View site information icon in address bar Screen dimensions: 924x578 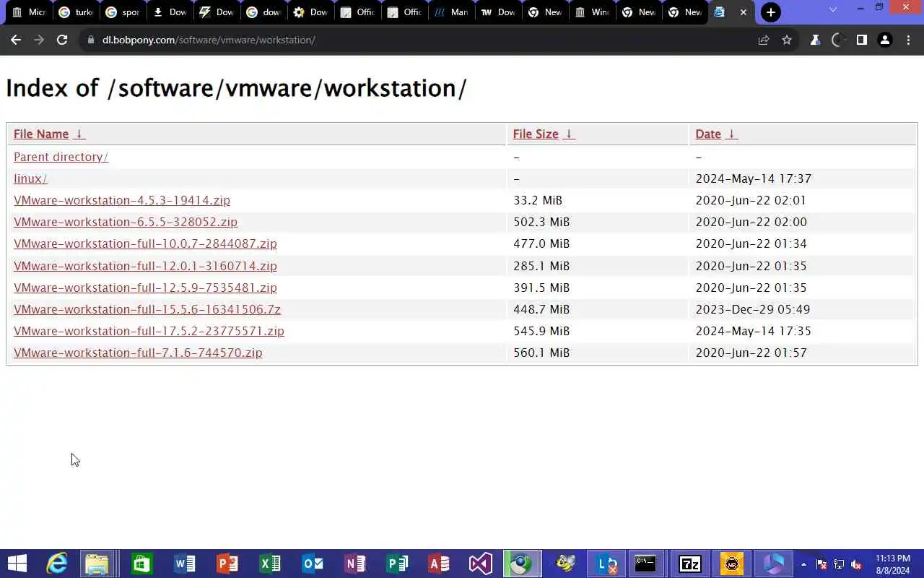(91, 40)
